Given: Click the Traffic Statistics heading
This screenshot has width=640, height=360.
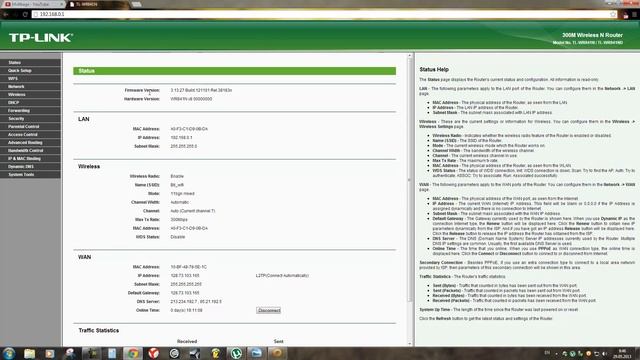Looking at the screenshot, I should click(x=99, y=330).
